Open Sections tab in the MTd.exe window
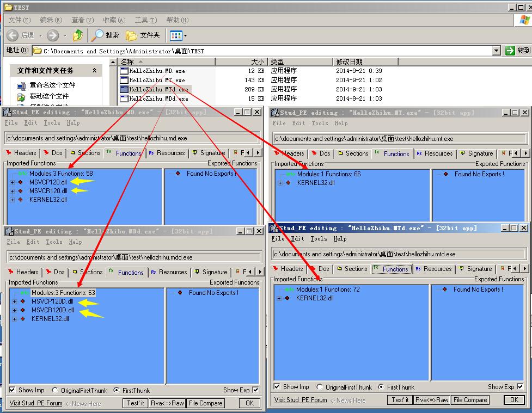 click(352, 269)
